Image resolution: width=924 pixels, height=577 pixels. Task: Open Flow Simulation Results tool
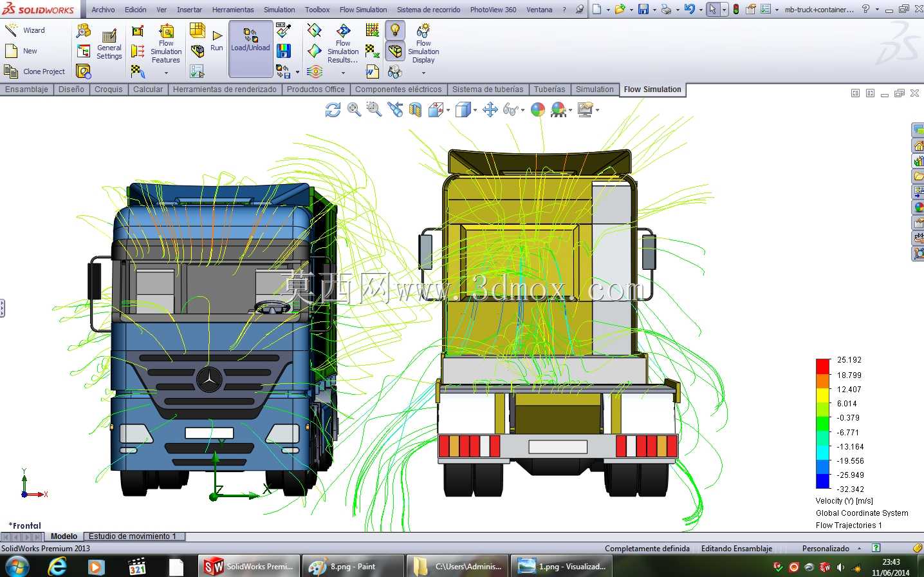[343, 44]
